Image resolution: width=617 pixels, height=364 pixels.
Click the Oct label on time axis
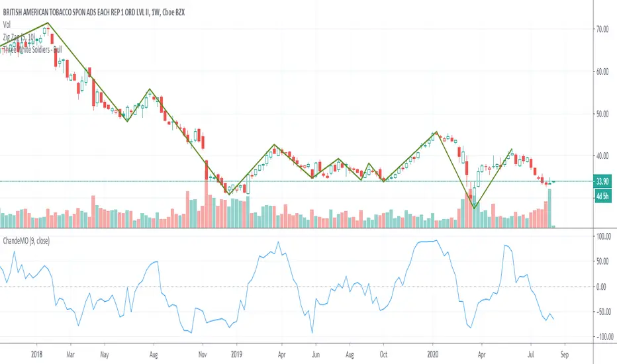coord(383,355)
